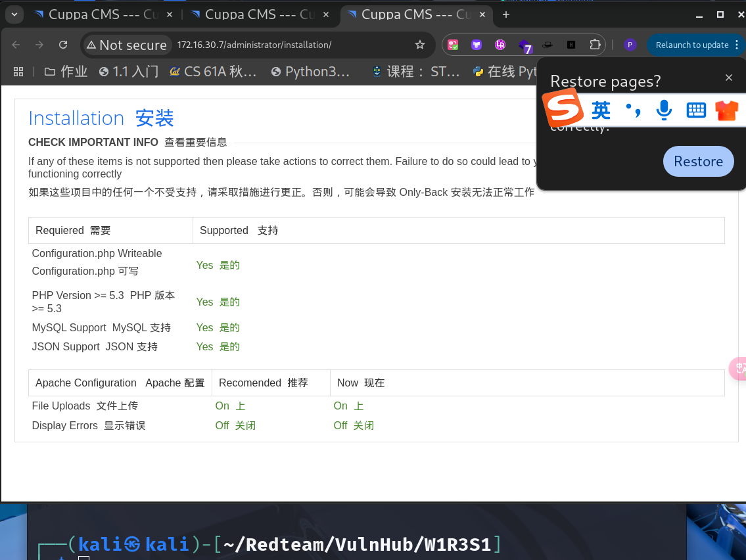Select the third Cuppa CMS tab

[x=416, y=14]
